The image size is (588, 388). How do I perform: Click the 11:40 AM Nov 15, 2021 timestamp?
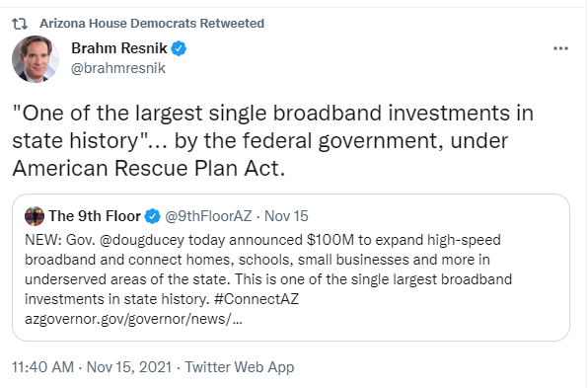[92, 367]
